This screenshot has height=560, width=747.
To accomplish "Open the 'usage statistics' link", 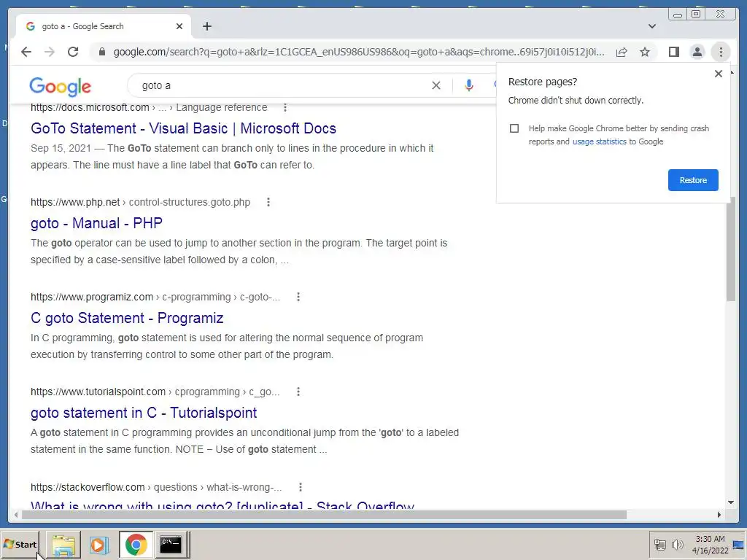I will 600,141.
